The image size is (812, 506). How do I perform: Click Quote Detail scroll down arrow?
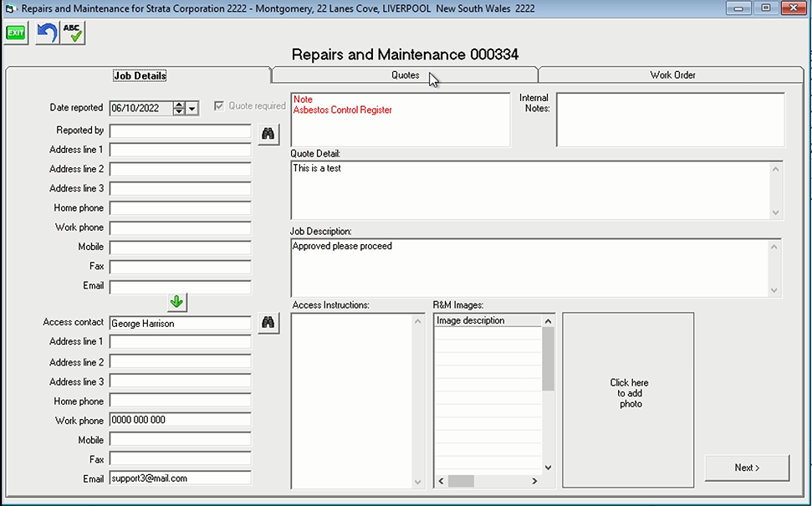[775, 212]
